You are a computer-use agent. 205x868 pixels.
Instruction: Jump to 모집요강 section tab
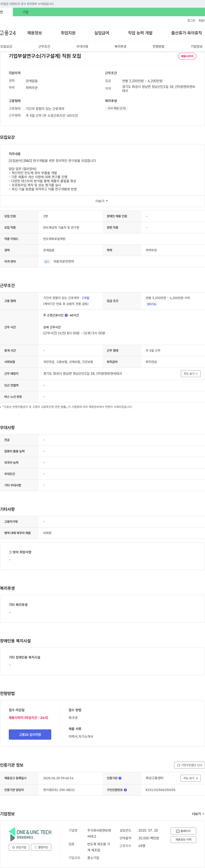click(x=6, y=46)
